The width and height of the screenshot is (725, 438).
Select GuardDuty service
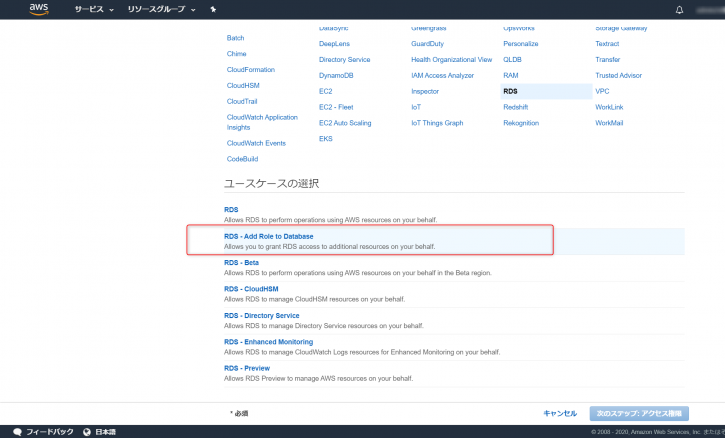point(427,43)
